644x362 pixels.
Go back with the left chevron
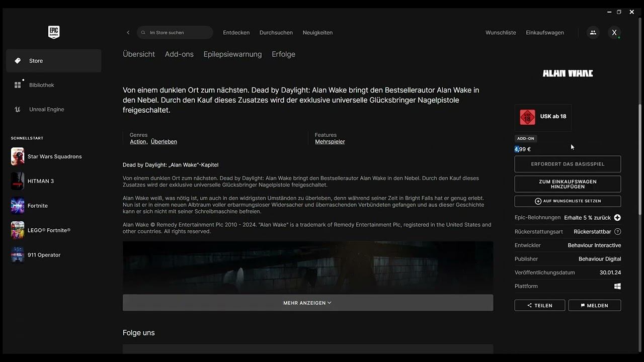(128, 33)
